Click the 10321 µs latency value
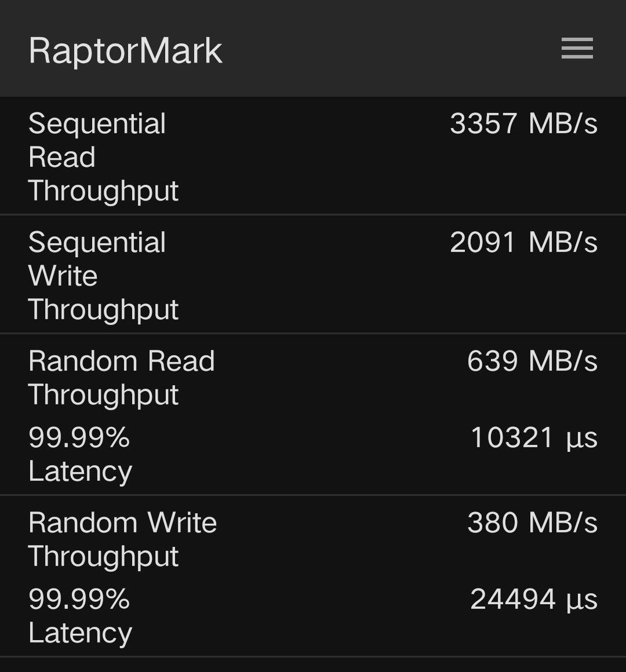 533,437
